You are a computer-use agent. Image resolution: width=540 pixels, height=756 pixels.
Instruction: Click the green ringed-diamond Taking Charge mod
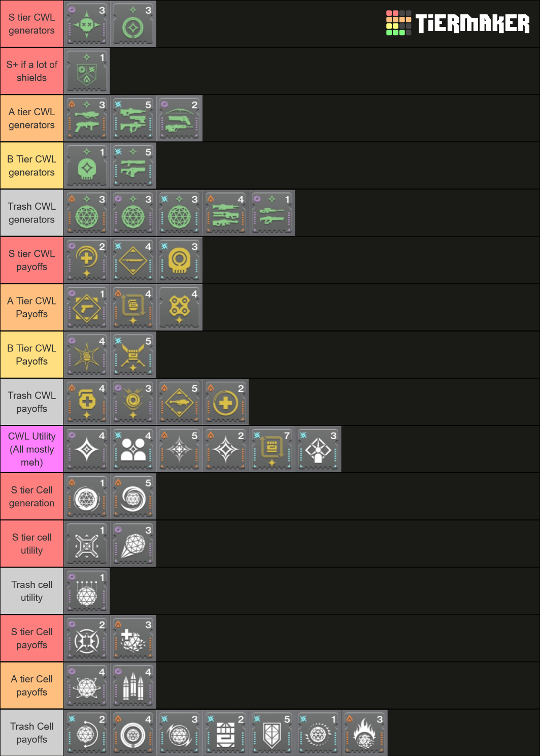click(x=133, y=24)
